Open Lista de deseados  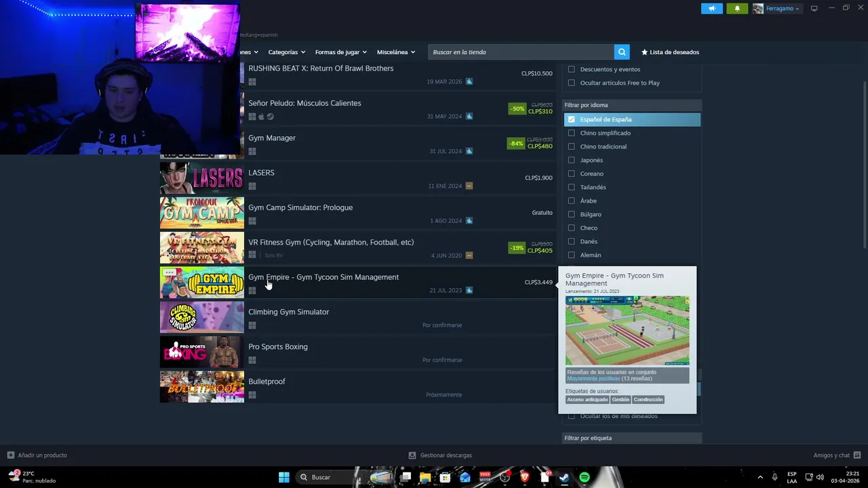(670, 52)
